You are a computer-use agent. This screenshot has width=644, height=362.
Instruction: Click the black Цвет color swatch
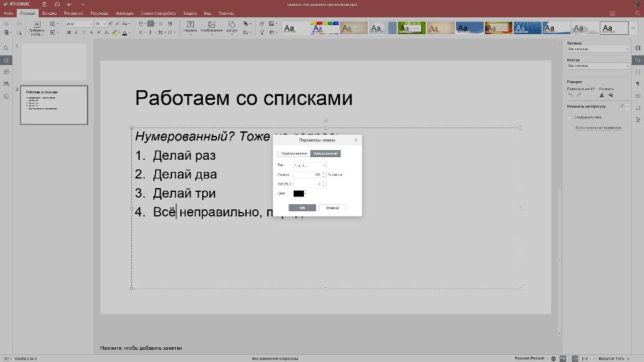coord(299,193)
